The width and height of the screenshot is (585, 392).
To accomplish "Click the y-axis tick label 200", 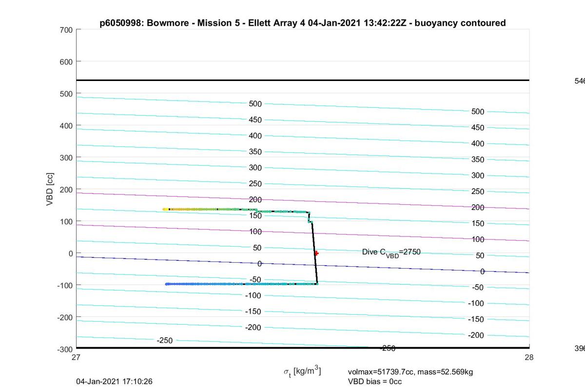I will coord(67,189).
